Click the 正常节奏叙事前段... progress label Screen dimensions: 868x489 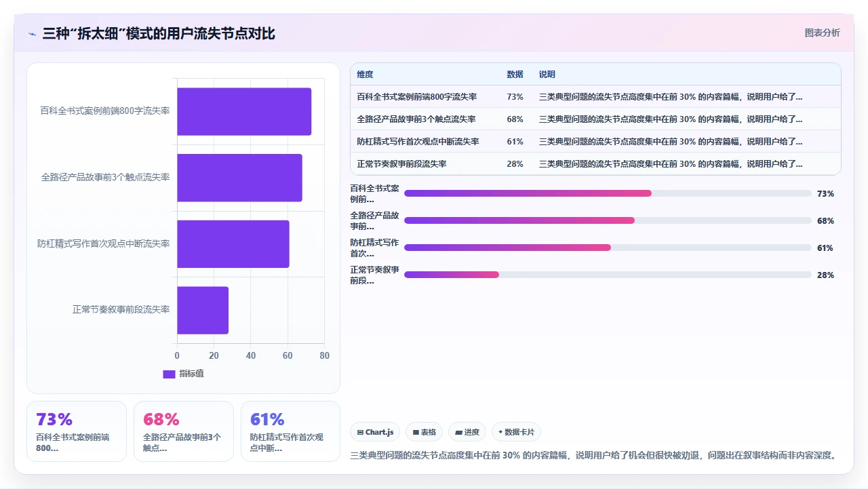pos(374,275)
